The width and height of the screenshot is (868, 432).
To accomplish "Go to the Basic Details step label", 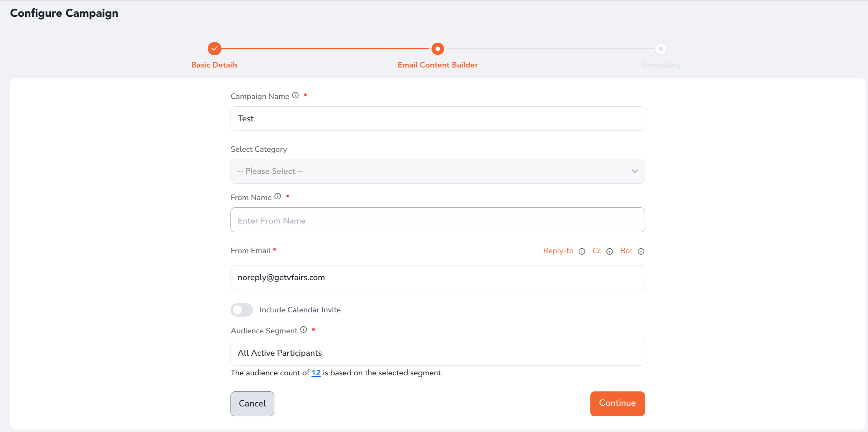I will 214,65.
